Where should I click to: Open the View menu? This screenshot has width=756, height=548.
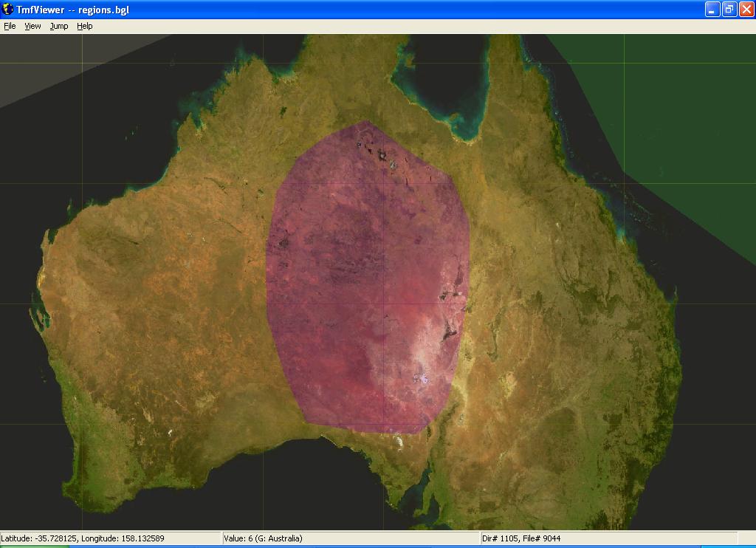pyautogui.click(x=32, y=26)
